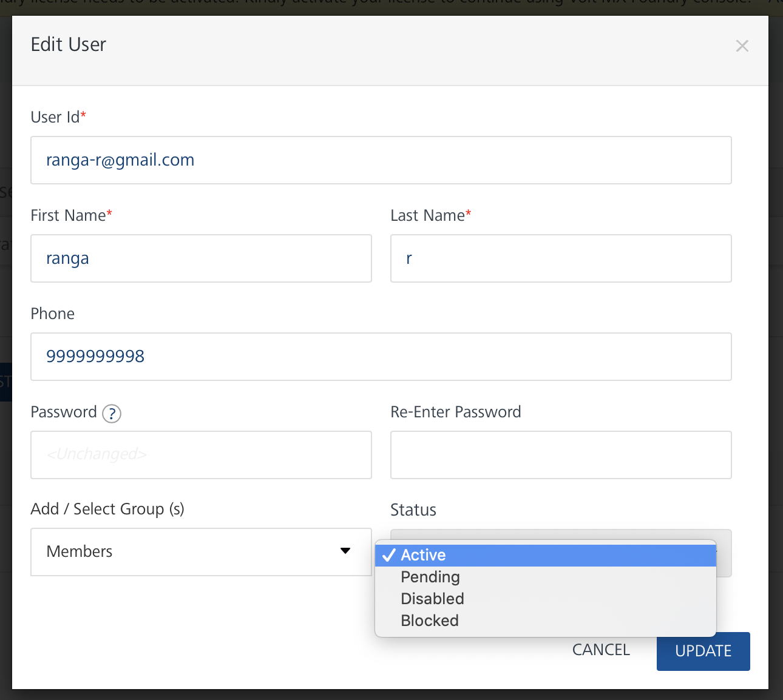Click the Add / Select Group label
The image size is (783, 700).
coord(107,509)
